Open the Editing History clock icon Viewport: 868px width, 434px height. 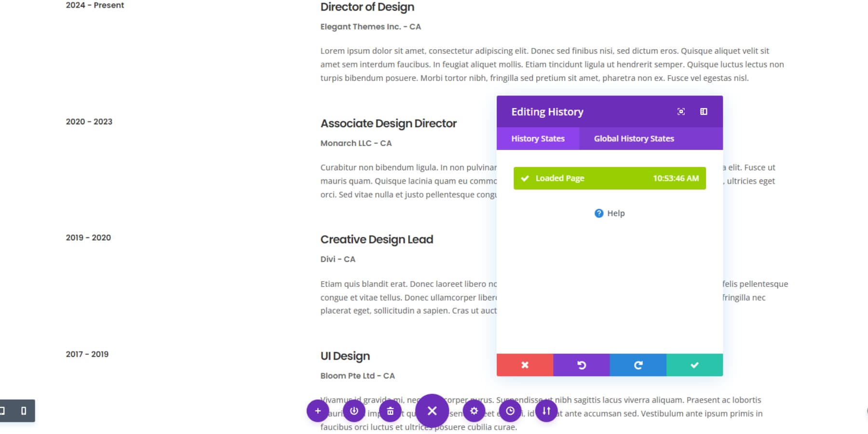click(x=510, y=411)
